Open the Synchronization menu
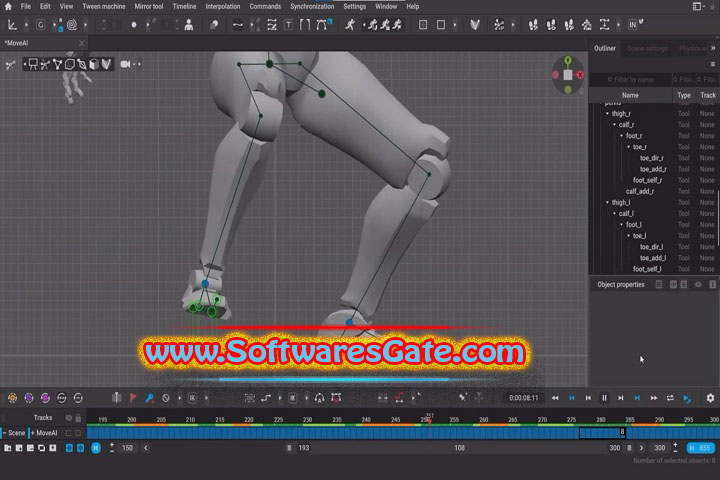The image size is (720, 480). coord(312,6)
